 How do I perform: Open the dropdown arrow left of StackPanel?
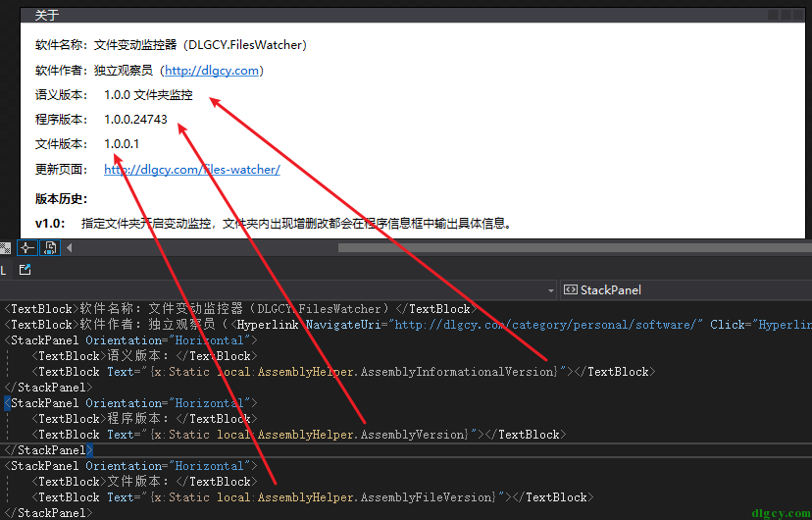[551, 290]
